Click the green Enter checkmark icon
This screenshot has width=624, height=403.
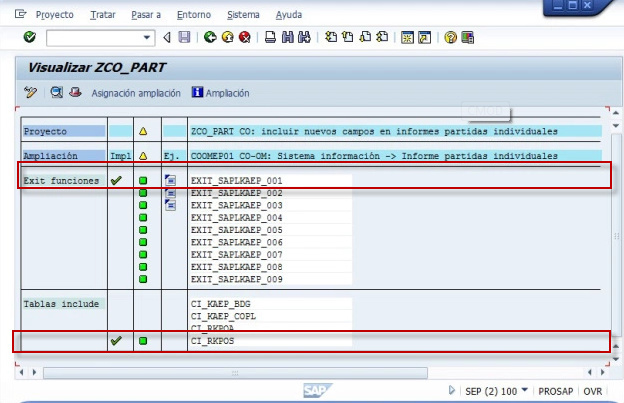pyautogui.click(x=29, y=37)
